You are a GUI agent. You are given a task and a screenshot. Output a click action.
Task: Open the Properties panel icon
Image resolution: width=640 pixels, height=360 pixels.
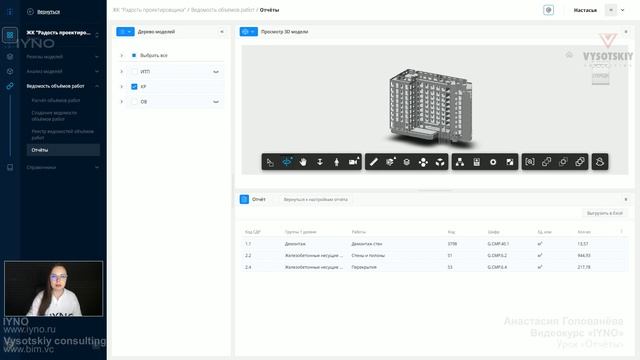pos(476,162)
